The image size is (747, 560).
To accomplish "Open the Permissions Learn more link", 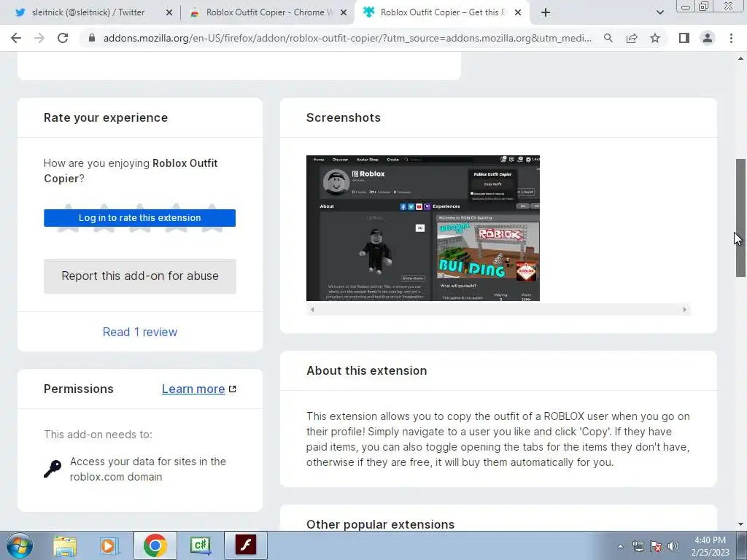I will pos(193,389).
